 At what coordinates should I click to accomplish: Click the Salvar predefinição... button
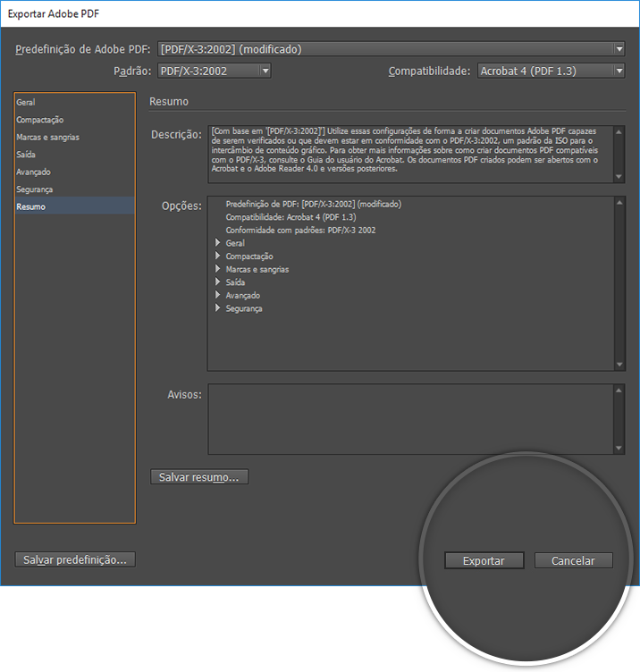(x=75, y=559)
